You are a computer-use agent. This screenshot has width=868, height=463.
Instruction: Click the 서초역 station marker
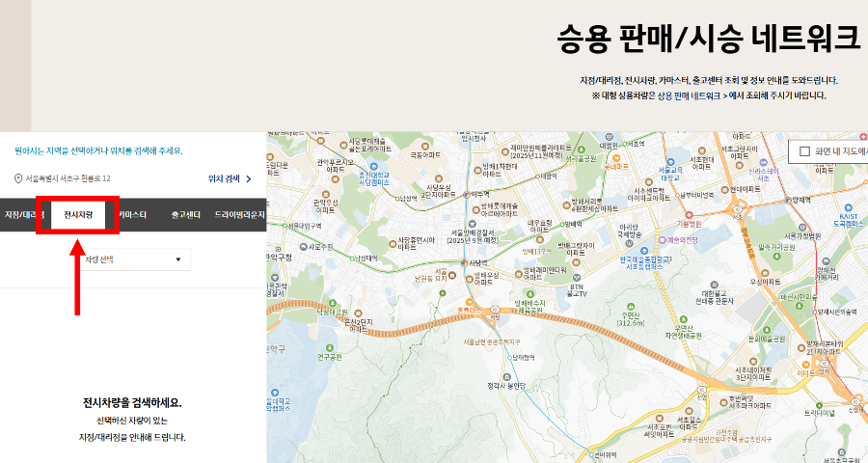624,144
